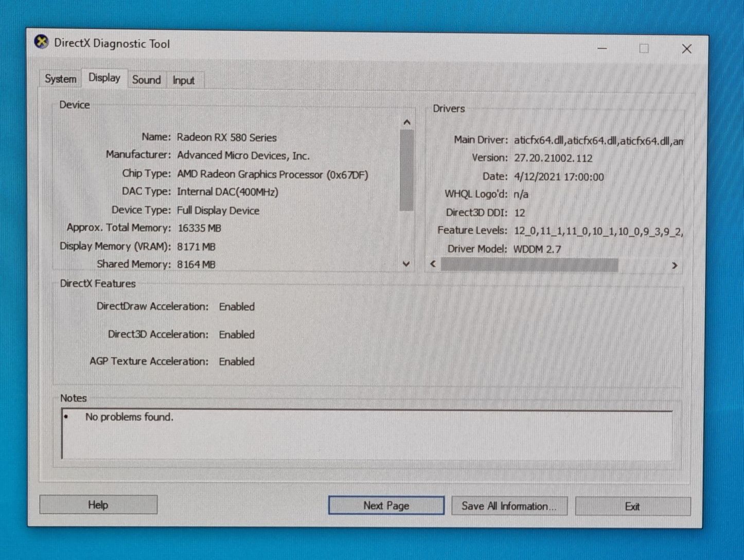Click driver model 'WDDM 2.7' value

coord(537,249)
